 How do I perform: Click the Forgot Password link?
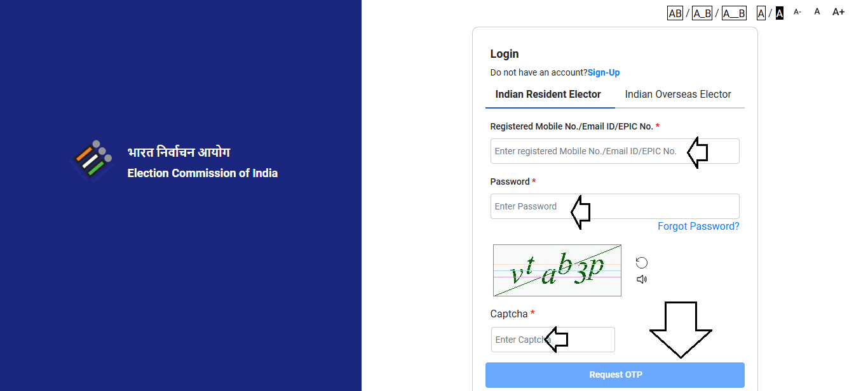click(x=698, y=227)
